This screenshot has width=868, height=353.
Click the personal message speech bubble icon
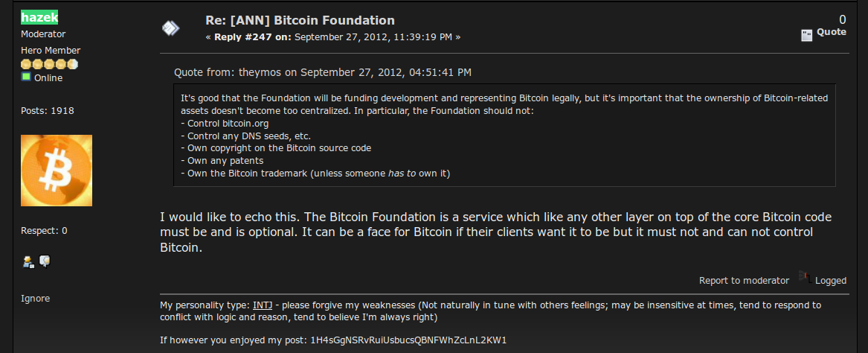coord(45,261)
